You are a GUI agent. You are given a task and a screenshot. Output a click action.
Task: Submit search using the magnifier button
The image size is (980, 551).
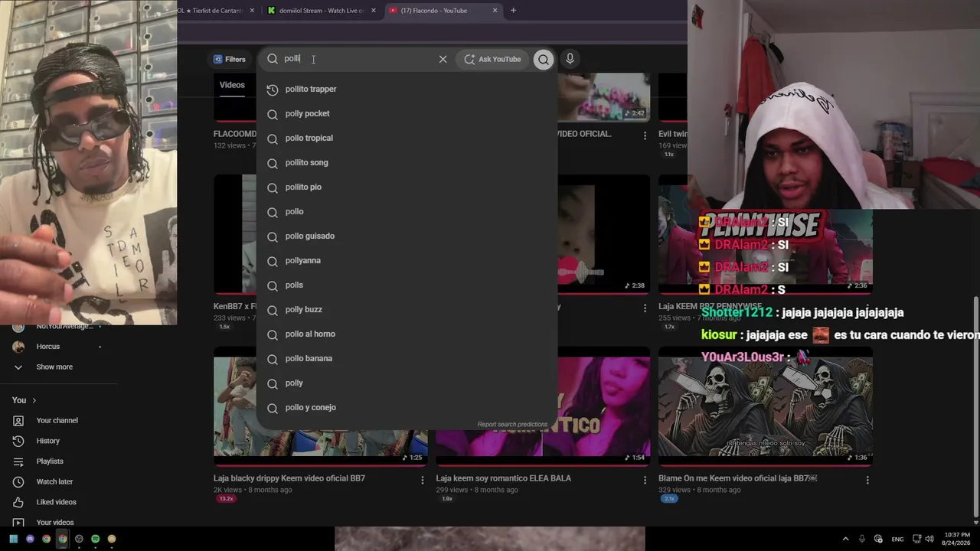click(544, 59)
